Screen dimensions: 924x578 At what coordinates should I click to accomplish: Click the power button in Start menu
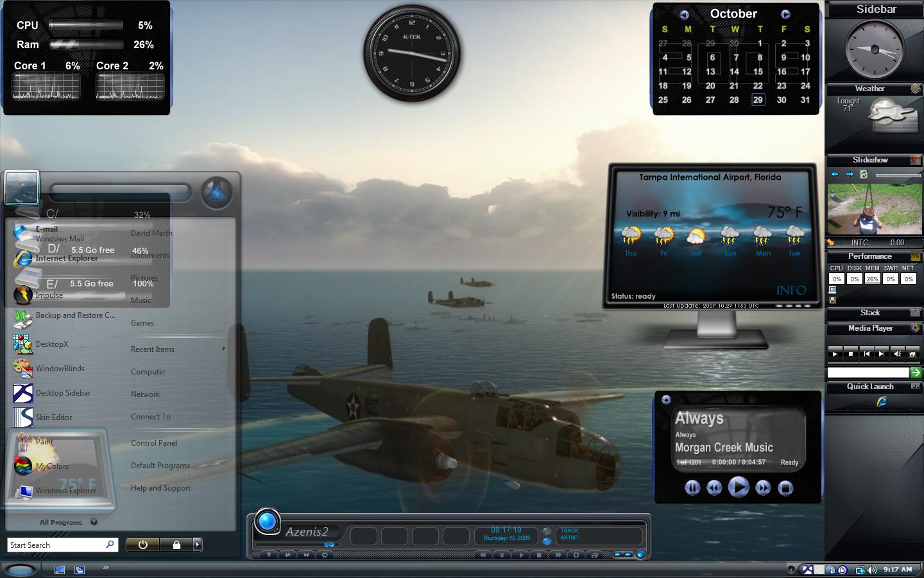(x=143, y=545)
